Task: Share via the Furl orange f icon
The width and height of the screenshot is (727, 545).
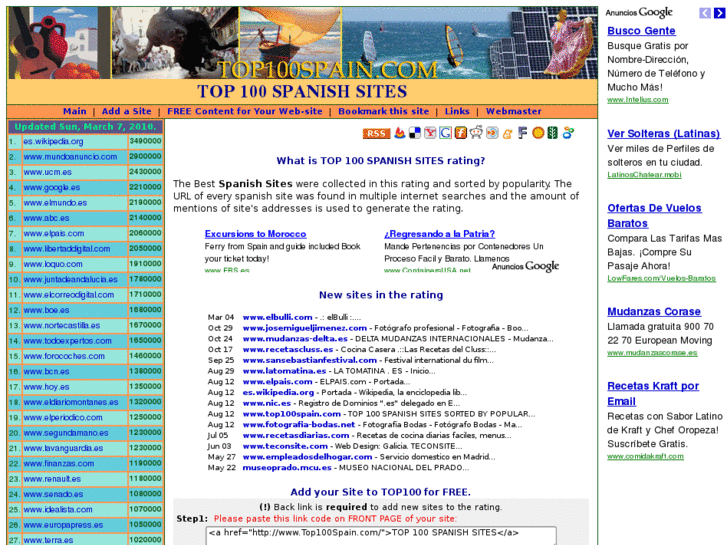Action: tap(461, 133)
